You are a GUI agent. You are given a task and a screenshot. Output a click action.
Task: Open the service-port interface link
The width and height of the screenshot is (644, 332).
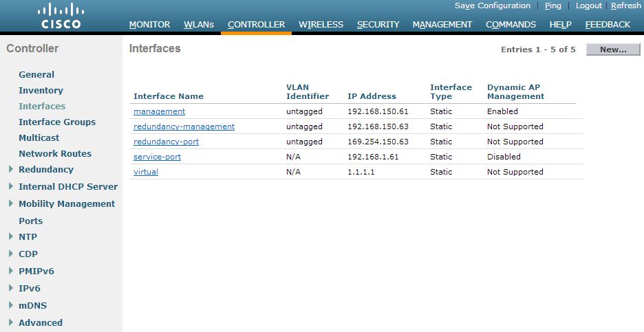click(158, 157)
